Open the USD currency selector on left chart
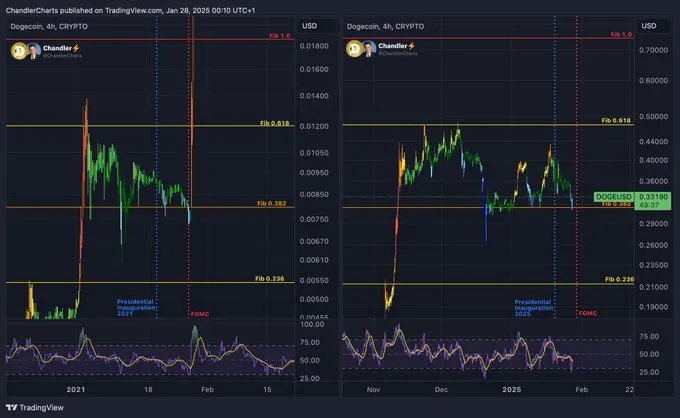This screenshot has width=680, height=418. [310, 26]
